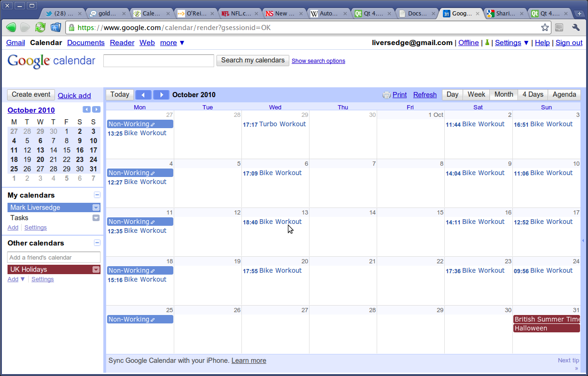
Task: Switch to Agenda view
Action: (565, 94)
